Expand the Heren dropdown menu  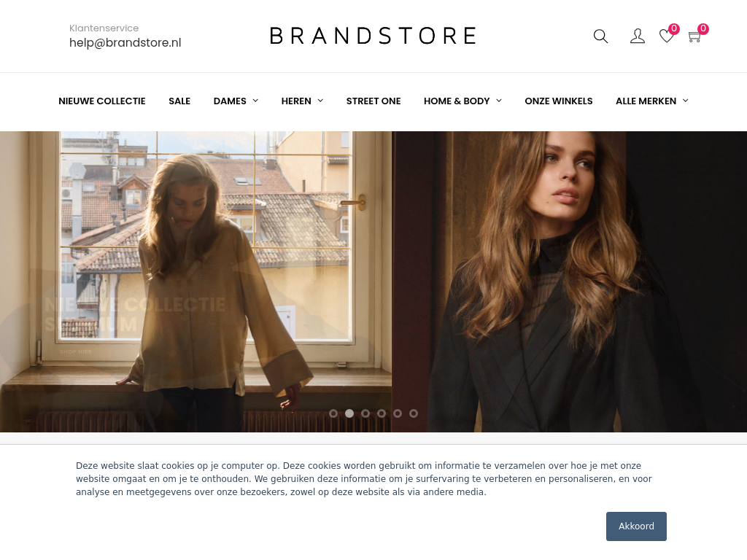tap(302, 101)
